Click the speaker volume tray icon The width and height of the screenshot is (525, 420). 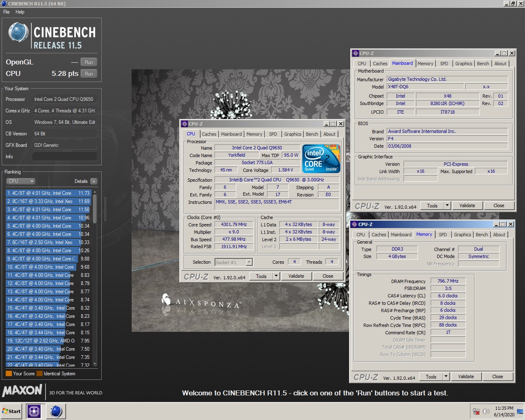click(486, 411)
